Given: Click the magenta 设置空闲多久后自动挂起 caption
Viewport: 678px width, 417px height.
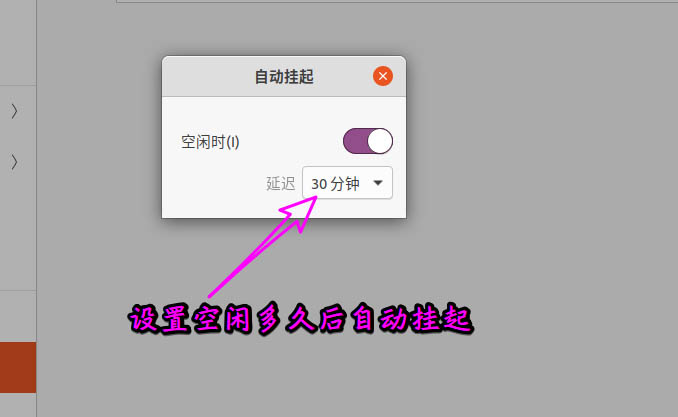Looking at the screenshot, I should [x=301, y=319].
